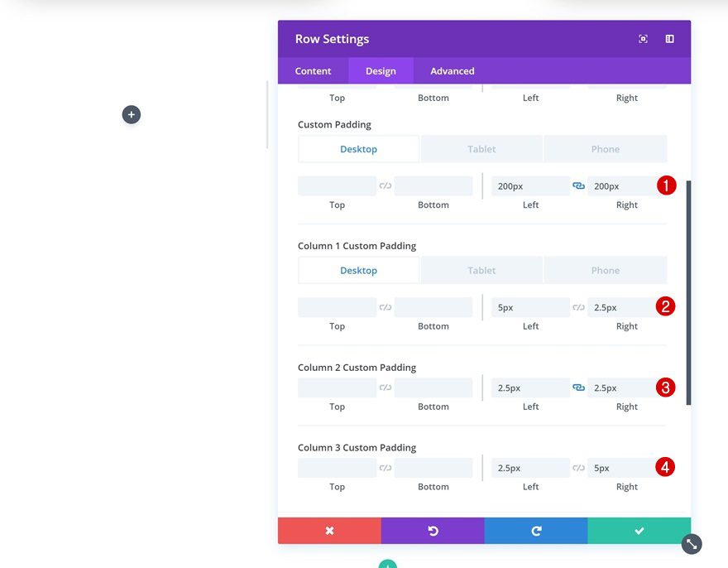Click the unlink icon between Top and Bottom padding
Screen dimensions: 728x568
(385, 185)
